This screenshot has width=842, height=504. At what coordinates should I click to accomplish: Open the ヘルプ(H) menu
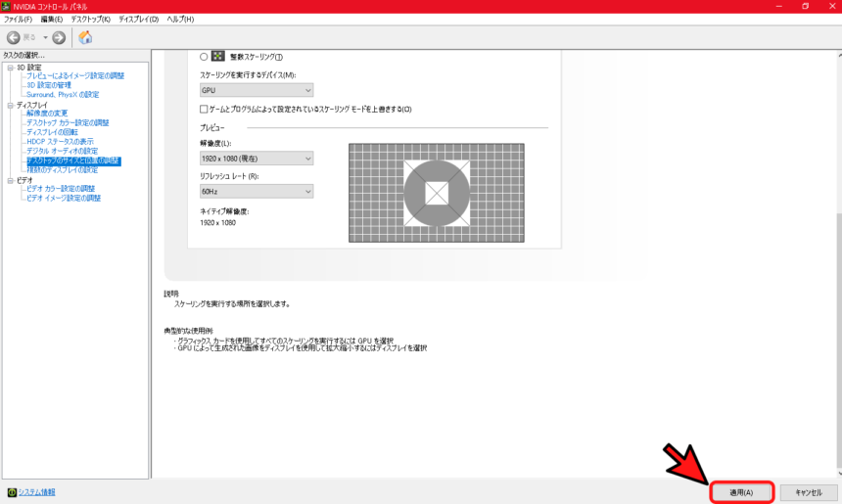(x=180, y=19)
